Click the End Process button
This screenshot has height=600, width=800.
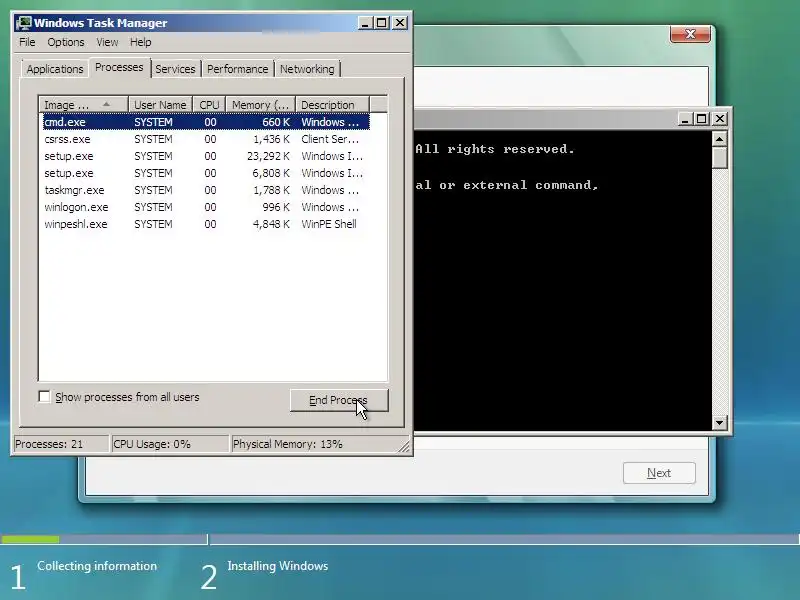pos(339,400)
